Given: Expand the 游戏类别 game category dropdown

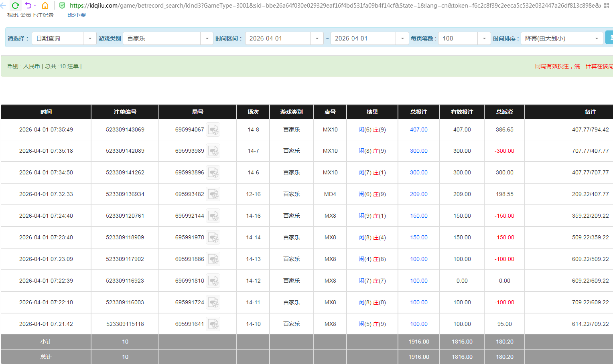Looking at the screenshot, I should [x=207, y=38].
